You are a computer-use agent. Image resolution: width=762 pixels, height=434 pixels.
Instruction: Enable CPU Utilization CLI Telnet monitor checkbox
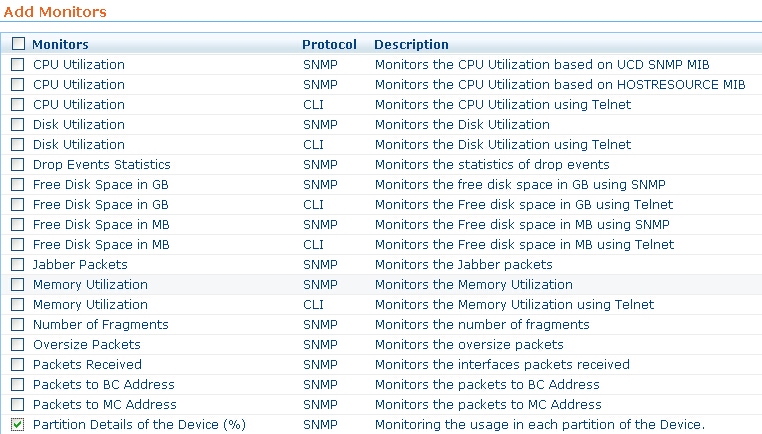pyautogui.click(x=18, y=104)
